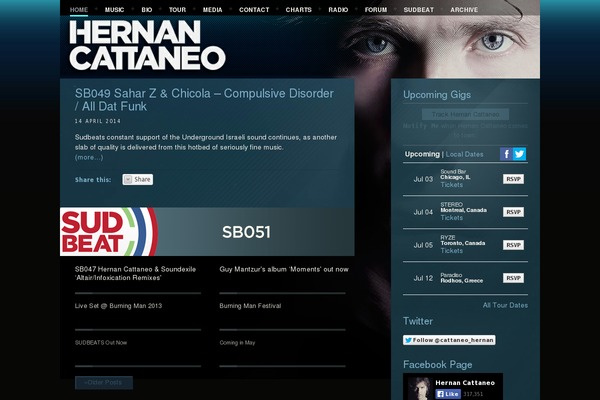Open the Twitter bird icon in Upcoming Gigs
This screenshot has height=400, width=600.
pos(519,154)
